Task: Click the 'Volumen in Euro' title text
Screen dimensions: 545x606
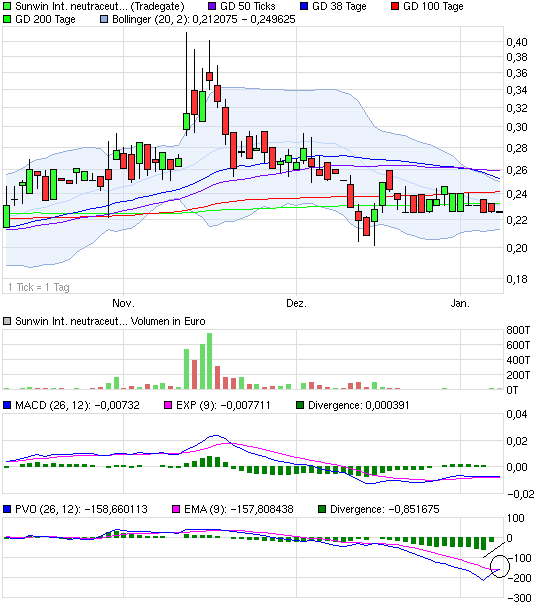Action: [x=168, y=321]
